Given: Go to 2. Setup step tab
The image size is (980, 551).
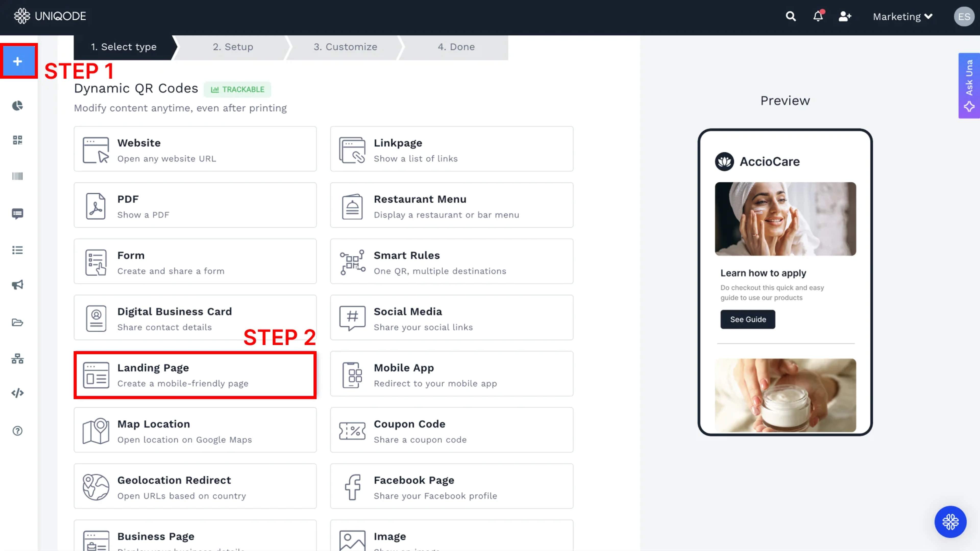Looking at the screenshot, I should tap(233, 47).
